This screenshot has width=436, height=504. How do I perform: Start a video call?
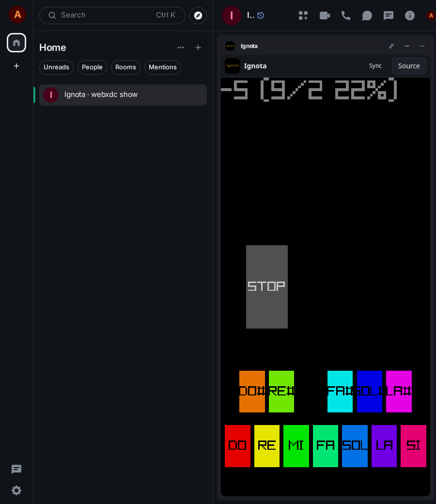pyautogui.click(x=325, y=16)
